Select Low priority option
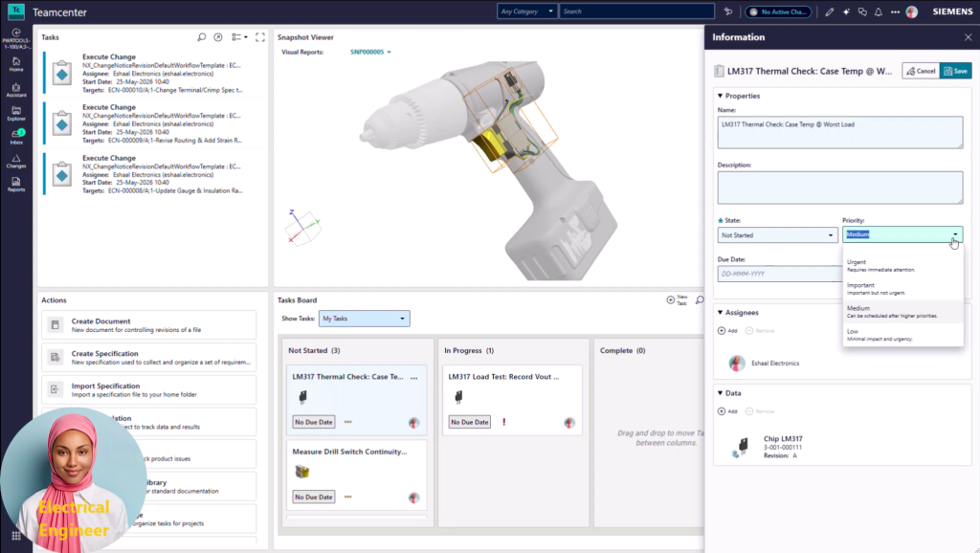Image resolution: width=980 pixels, height=553 pixels. pyautogui.click(x=902, y=335)
